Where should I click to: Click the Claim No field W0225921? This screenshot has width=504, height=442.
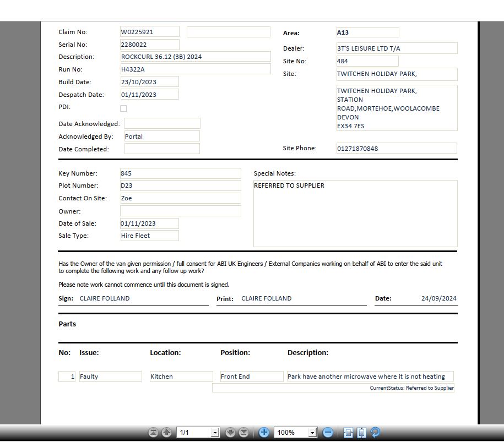(149, 32)
